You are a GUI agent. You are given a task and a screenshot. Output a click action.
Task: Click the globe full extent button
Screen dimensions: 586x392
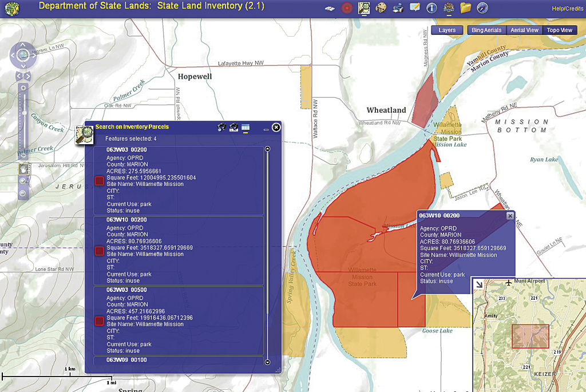[x=23, y=56]
